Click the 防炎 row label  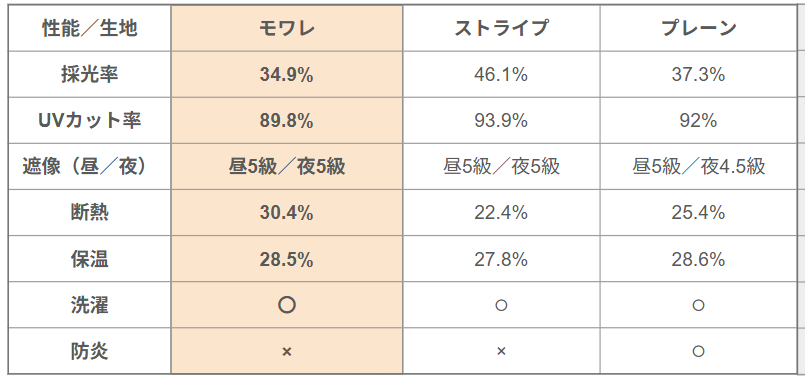click(x=89, y=351)
